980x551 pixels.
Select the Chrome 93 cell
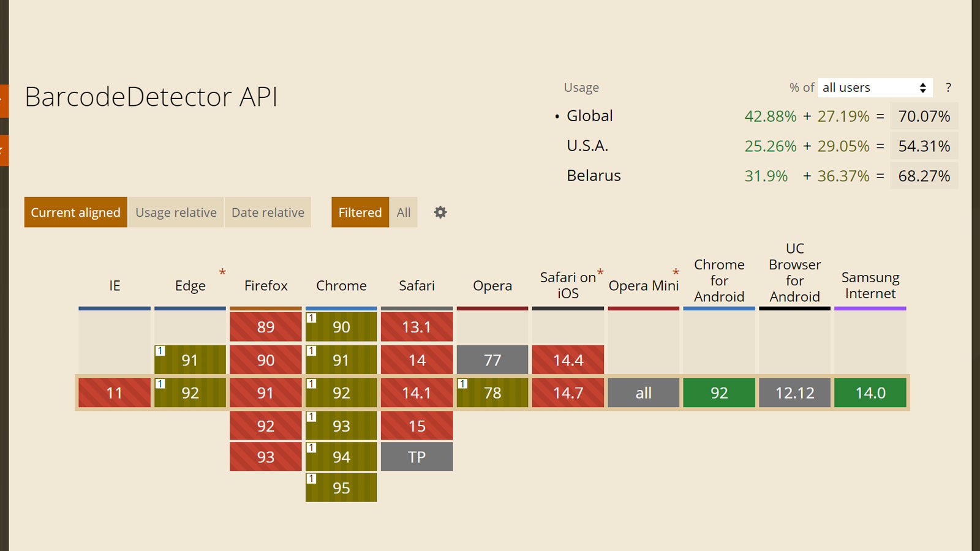341,425
